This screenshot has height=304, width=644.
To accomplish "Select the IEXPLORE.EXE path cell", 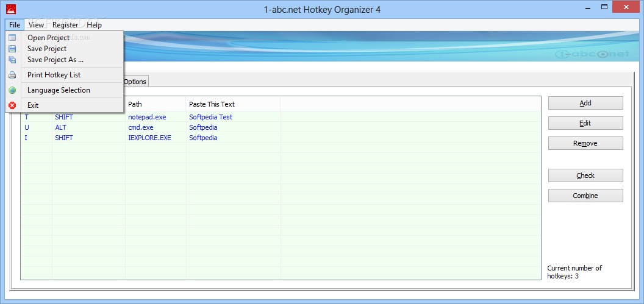I will pyautogui.click(x=149, y=138).
